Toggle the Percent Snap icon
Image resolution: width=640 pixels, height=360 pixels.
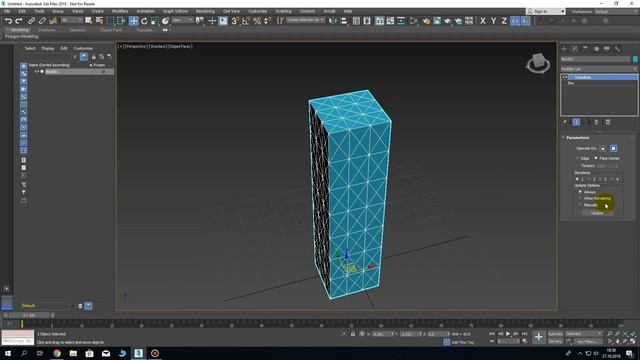click(x=257, y=21)
